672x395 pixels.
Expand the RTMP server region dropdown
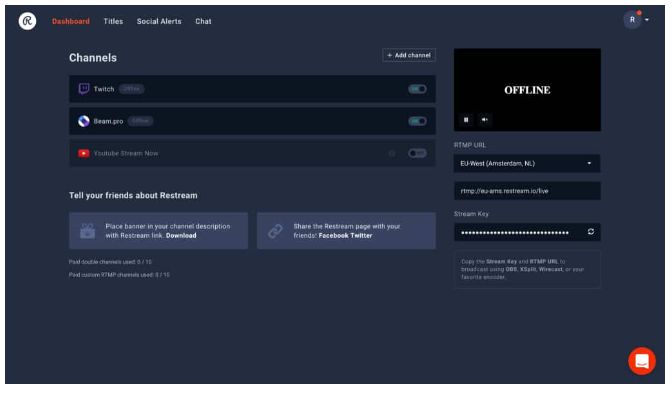click(x=527, y=164)
